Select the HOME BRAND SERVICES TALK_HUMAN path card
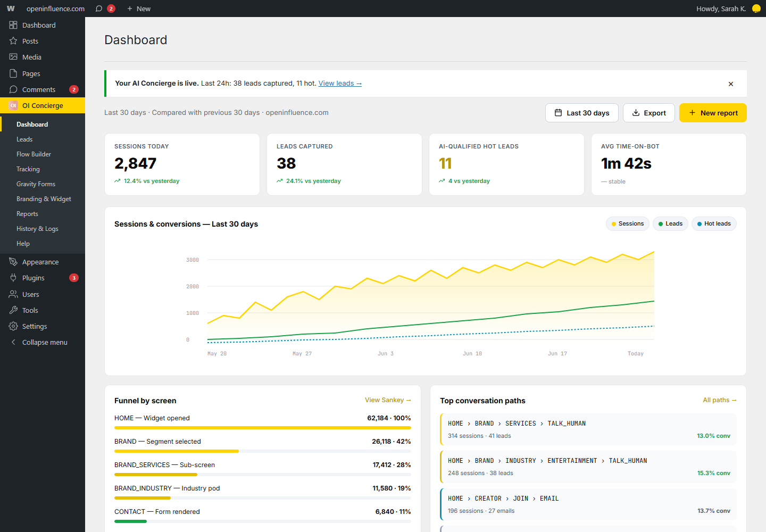 pos(588,429)
